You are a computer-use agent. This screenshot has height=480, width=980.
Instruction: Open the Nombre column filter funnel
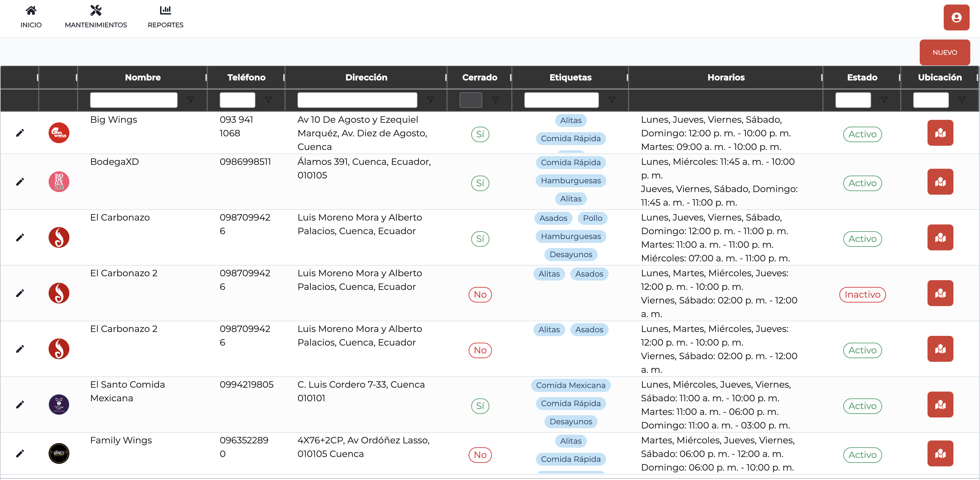click(x=191, y=100)
